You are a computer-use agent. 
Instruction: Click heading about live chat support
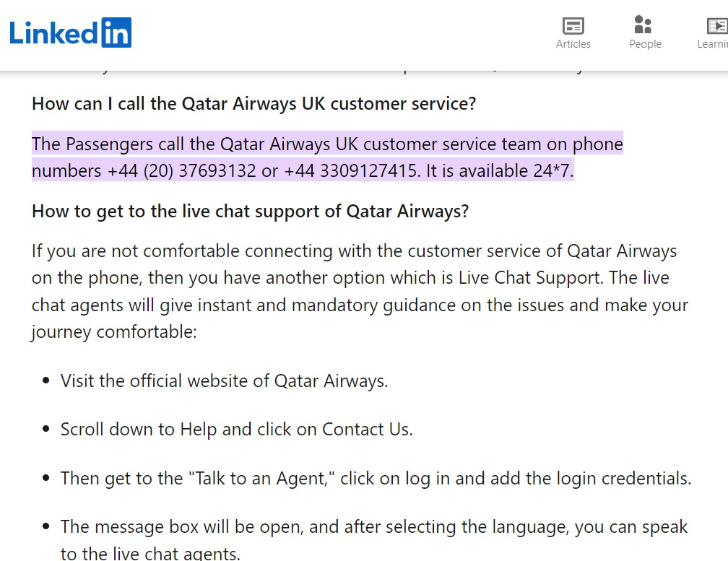click(x=250, y=211)
